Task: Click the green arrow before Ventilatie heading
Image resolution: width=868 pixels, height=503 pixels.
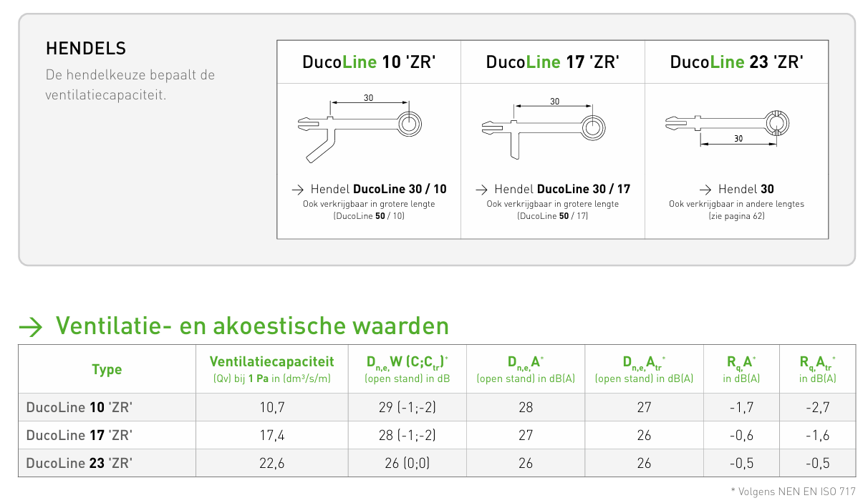Action: tap(32, 326)
